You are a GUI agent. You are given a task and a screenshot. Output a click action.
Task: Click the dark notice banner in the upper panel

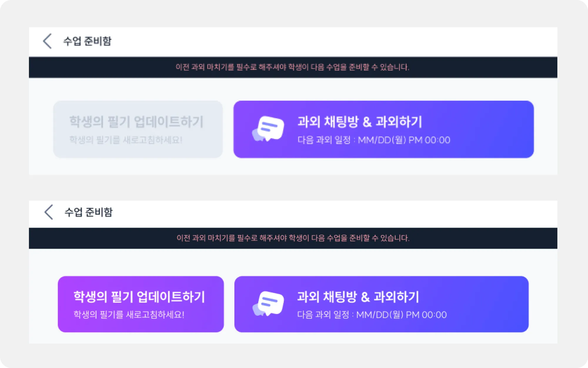coord(293,67)
